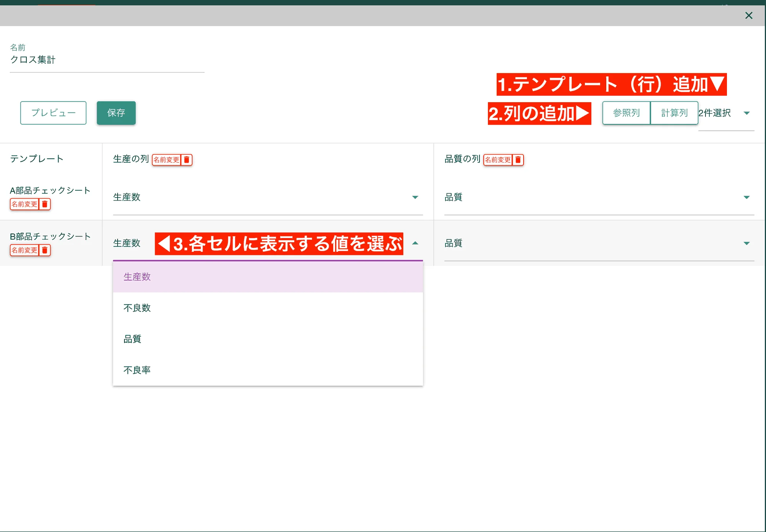
Task: Delete the 品質の列 column with trash icon
Action: (518, 160)
